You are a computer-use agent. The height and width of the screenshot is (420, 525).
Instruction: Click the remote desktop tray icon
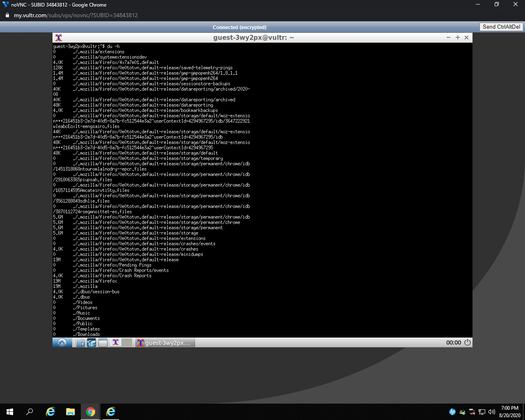471,412
